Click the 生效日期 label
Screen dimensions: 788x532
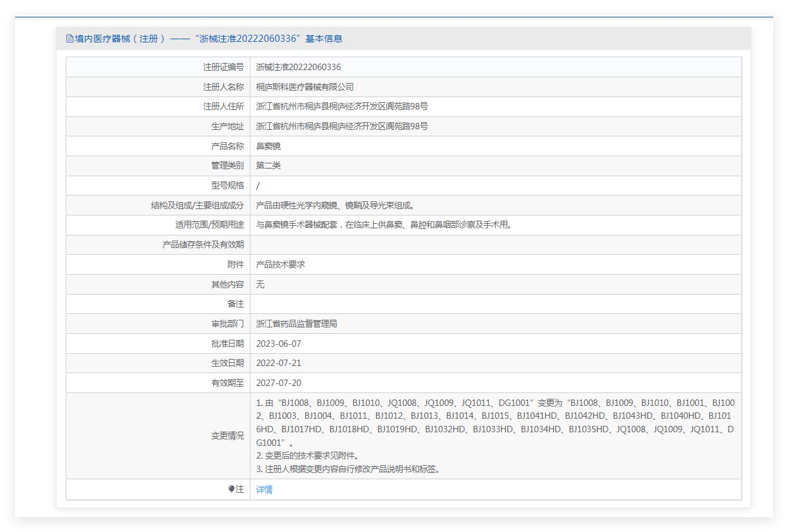click(228, 363)
